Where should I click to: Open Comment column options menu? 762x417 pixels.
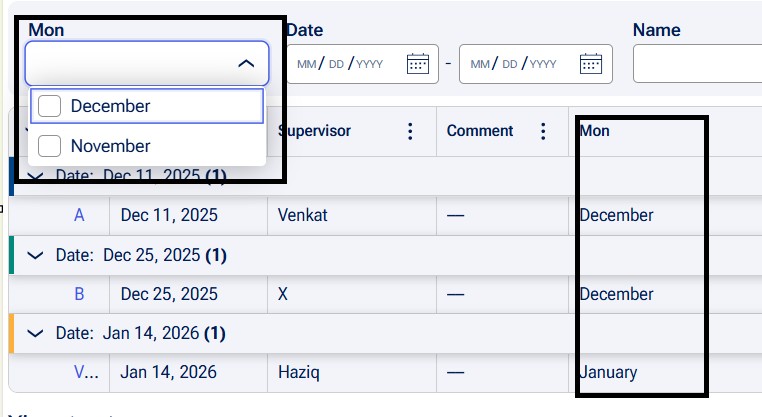[543, 131]
